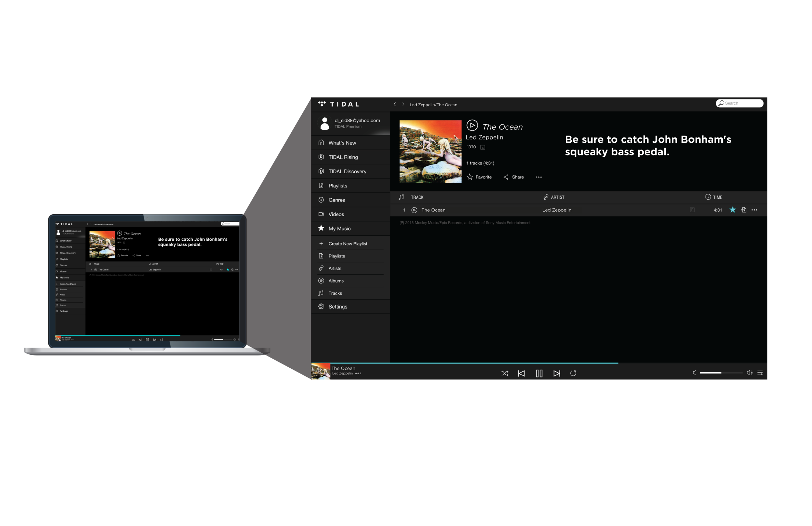The width and height of the screenshot is (812, 526).
Task: Click the TIDAL logo in the enlarged view
Action: click(x=338, y=104)
